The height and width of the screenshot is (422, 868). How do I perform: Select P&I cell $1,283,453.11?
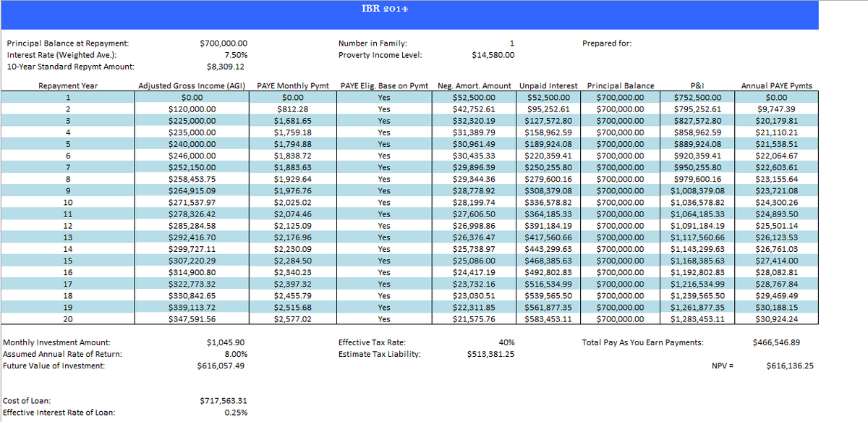point(697,318)
